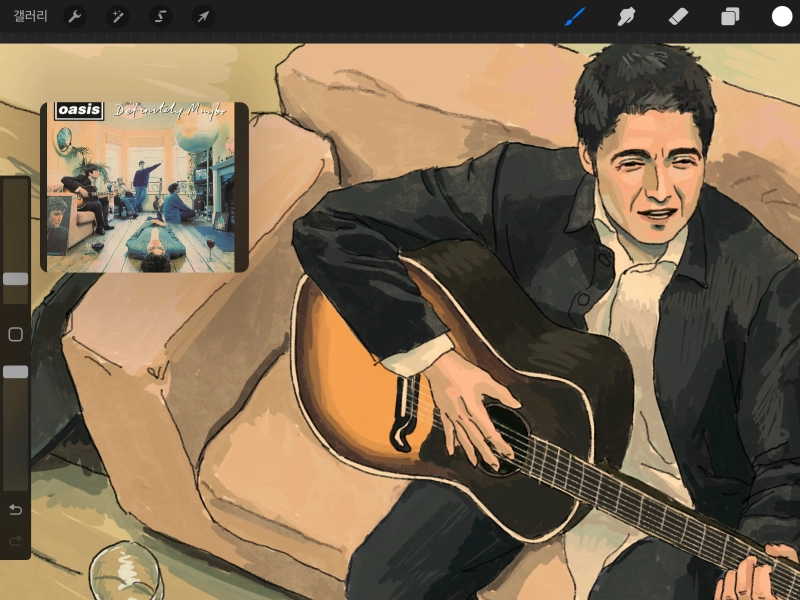Viewport: 800px width, 600px height.
Task: Tap the square Modify button on sidebar
Action: pos(15,334)
